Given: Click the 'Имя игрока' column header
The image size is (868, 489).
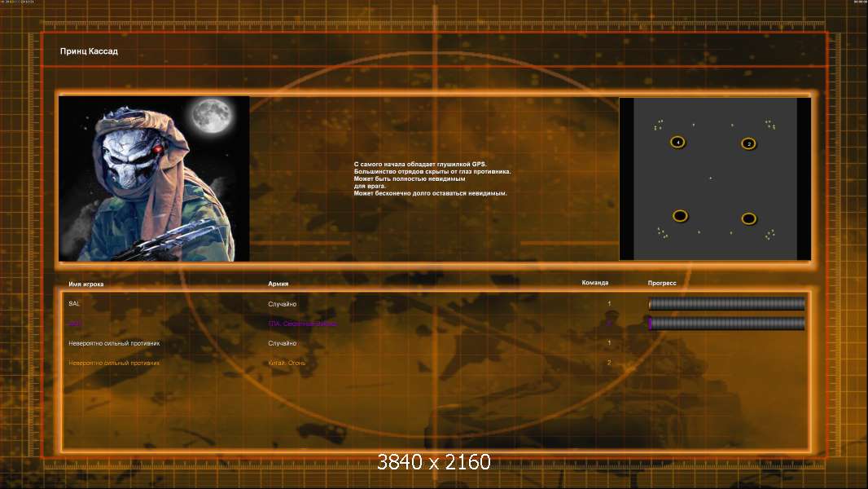Looking at the screenshot, I should (85, 284).
